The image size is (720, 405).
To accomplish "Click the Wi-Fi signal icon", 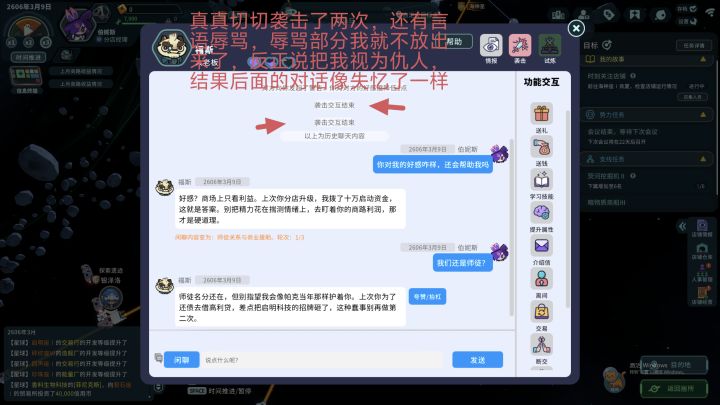I will pyautogui.click(x=710, y=12).
